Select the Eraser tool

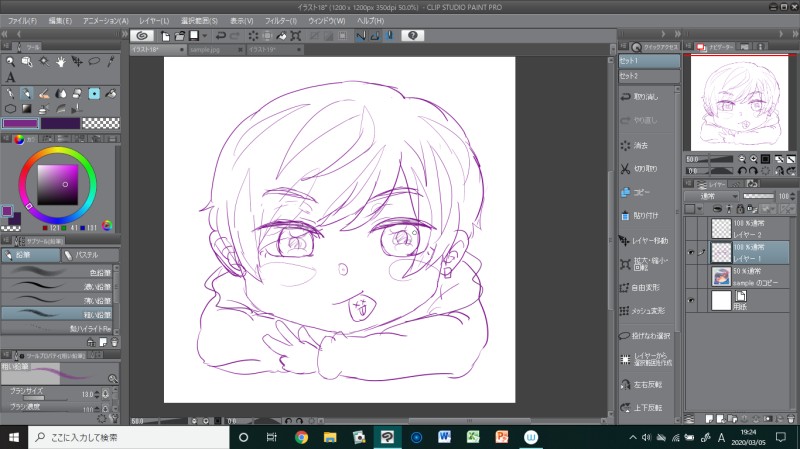(x=77, y=93)
